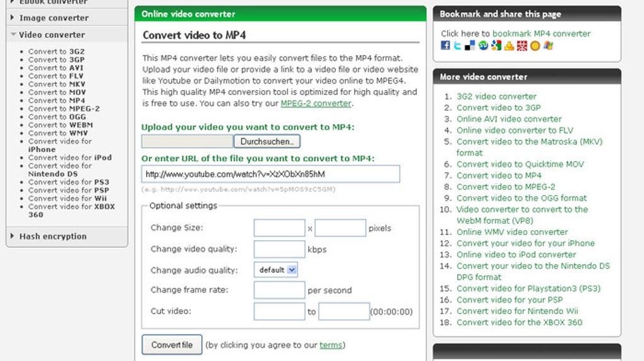Focus the file URL input field
This screenshot has width=644, height=361.
tap(270, 174)
